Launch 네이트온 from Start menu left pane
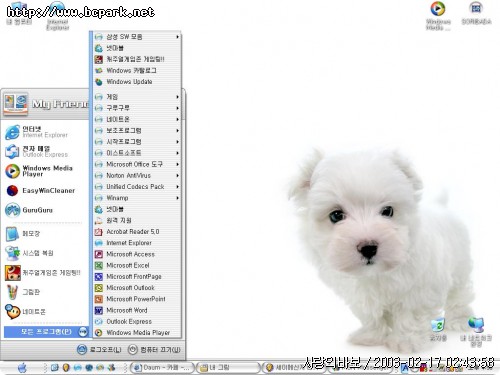The height and width of the screenshot is (375, 500). [x=45, y=312]
